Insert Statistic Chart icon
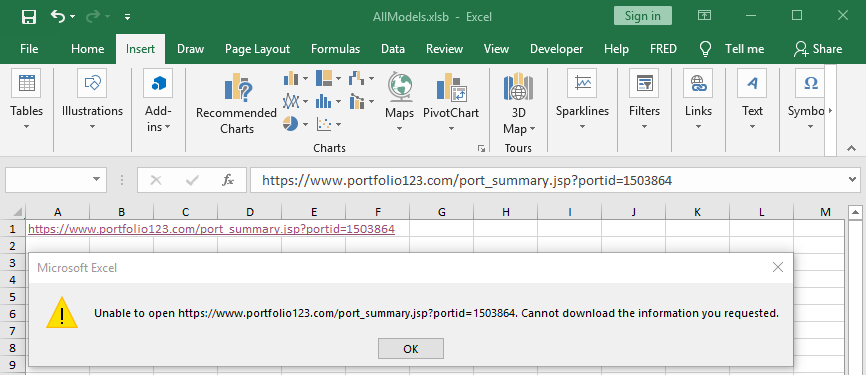This screenshot has height=375, width=866. point(324,101)
